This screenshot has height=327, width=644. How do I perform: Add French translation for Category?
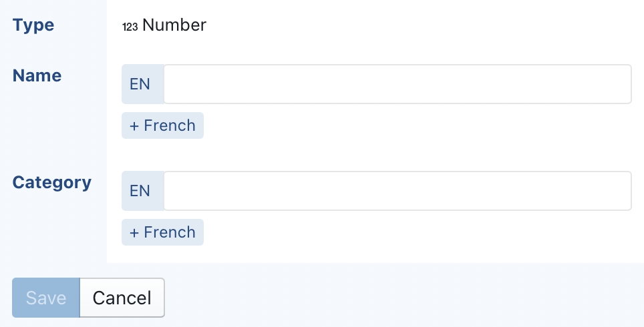(162, 232)
